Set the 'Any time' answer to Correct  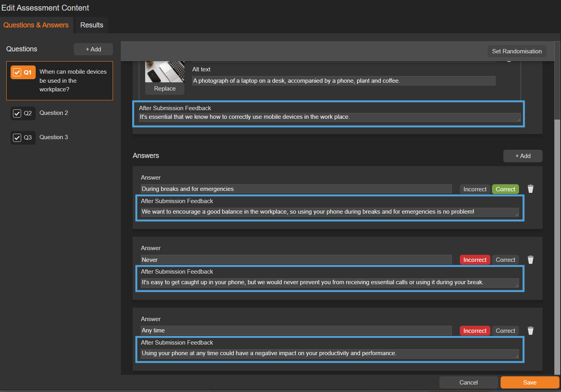tap(505, 331)
